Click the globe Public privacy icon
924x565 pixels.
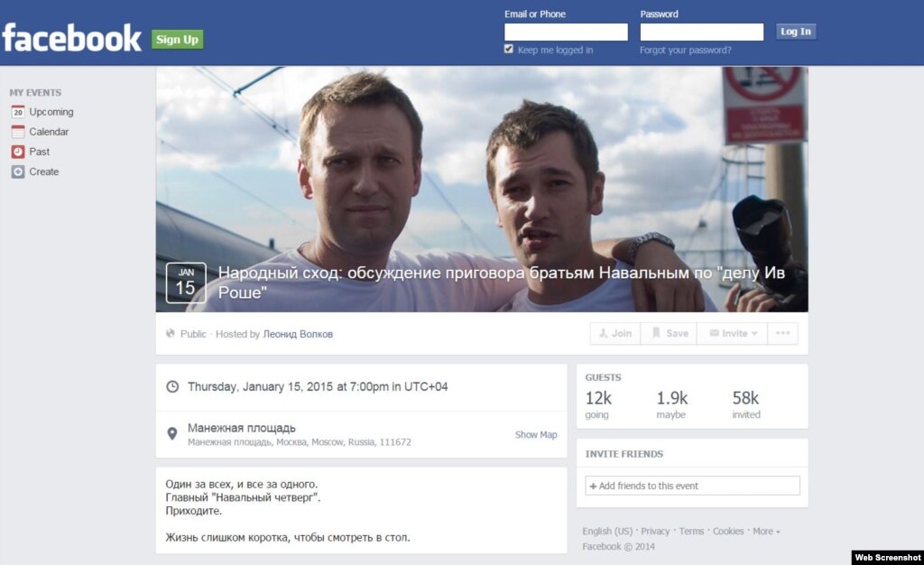[x=171, y=333]
